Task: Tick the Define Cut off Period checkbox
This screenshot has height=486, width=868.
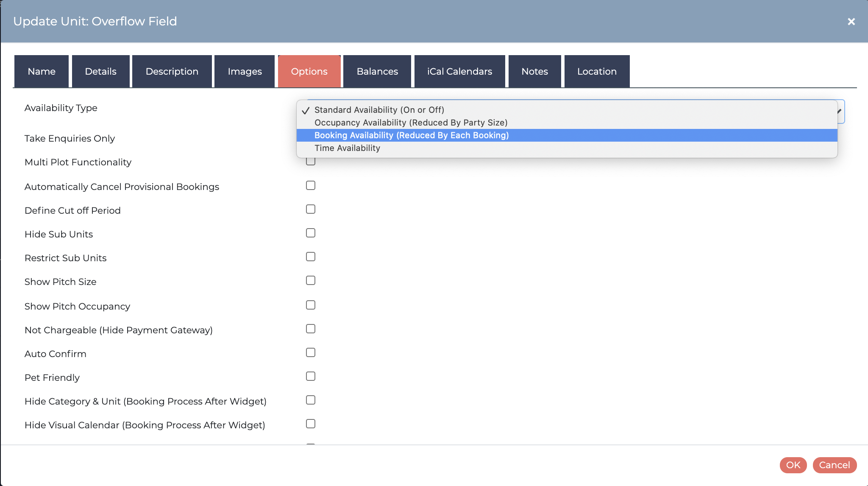Action: (311, 209)
